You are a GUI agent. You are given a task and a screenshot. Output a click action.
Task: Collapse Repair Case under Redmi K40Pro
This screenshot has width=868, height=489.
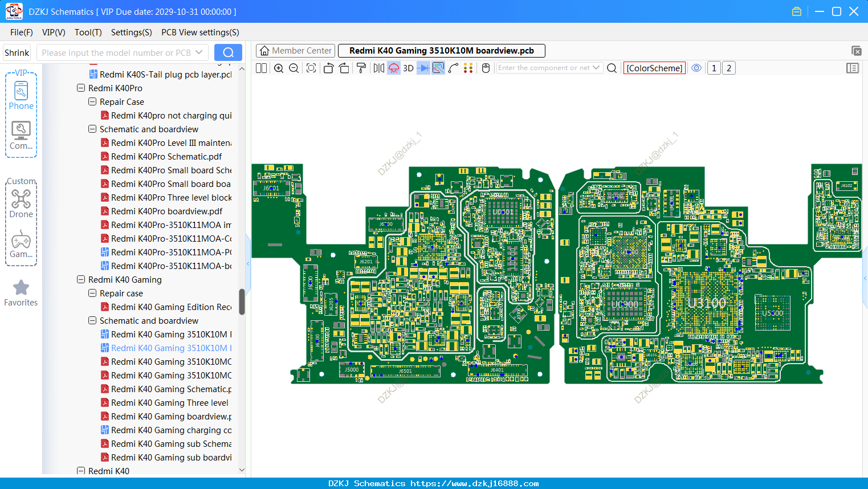92,102
